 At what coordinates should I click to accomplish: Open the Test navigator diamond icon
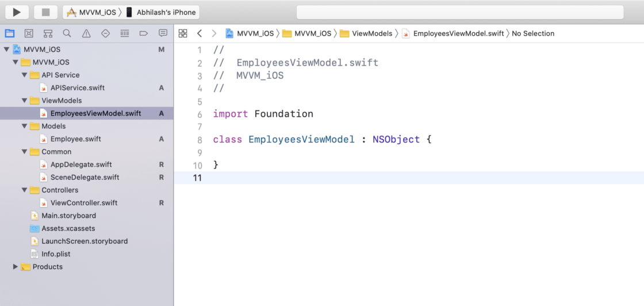(x=105, y=33)
